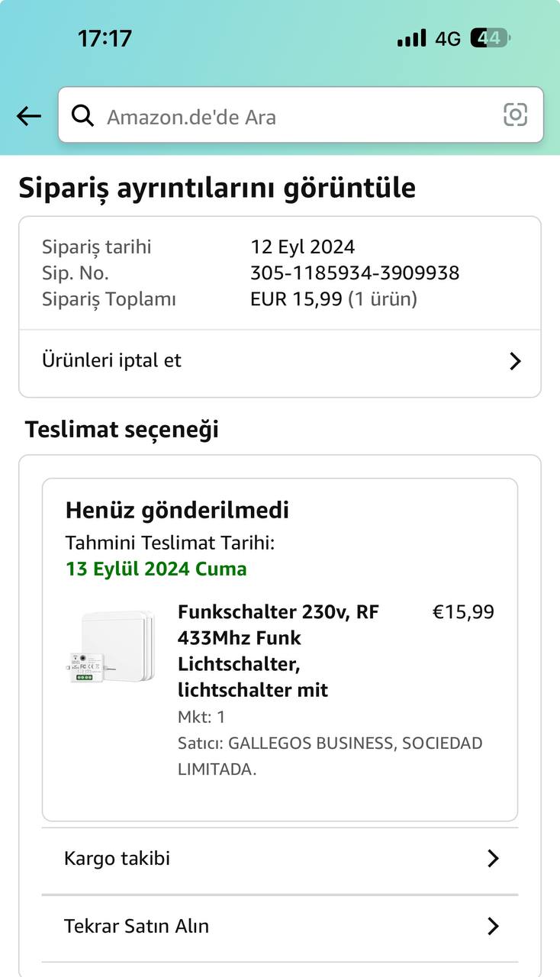Expand chevron next to Ürünleri iptal et

click(x=515, y=361)
